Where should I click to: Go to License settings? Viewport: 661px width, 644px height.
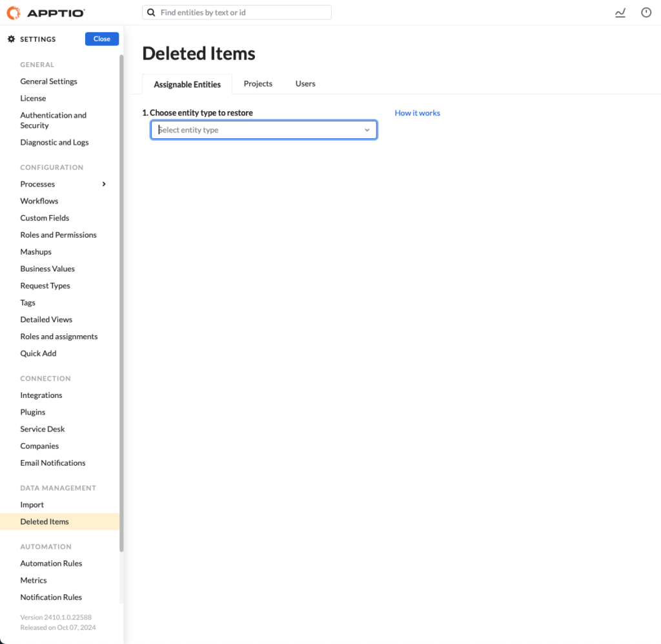pos(34,98)
